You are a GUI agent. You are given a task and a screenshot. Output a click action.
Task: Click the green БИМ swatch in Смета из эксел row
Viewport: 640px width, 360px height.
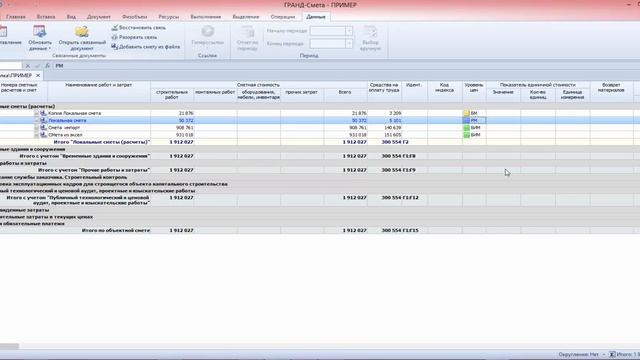click(x=467, y=135)
